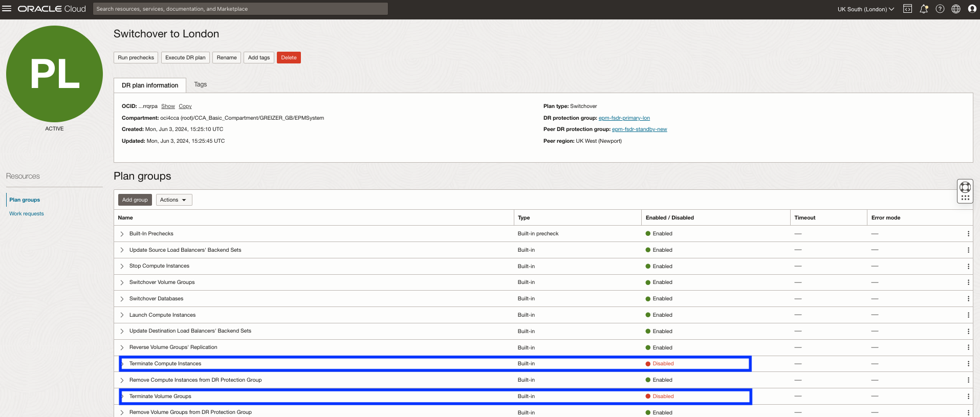Open actions menu for Built-In Prechecks row

pos(968,234)
